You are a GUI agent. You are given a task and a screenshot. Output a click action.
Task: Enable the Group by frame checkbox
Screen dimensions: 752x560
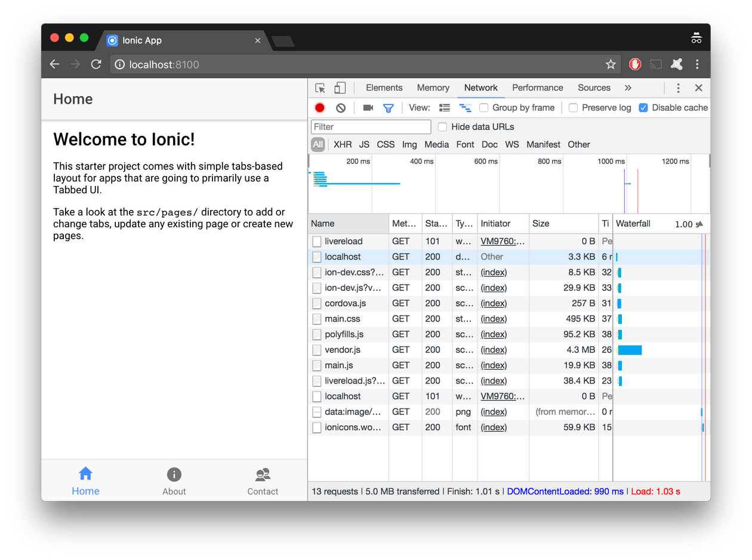(x=484, y=108)
